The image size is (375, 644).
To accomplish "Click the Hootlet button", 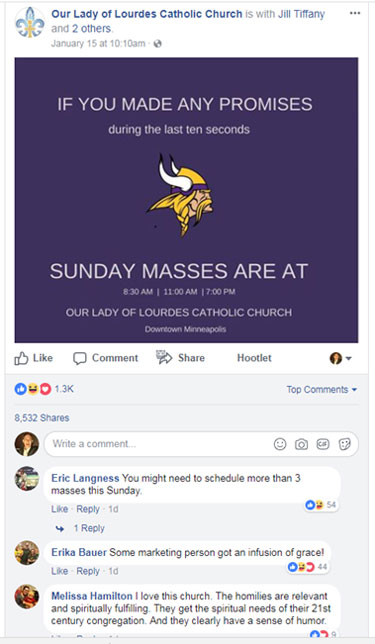I will click(x=254, y=358).
